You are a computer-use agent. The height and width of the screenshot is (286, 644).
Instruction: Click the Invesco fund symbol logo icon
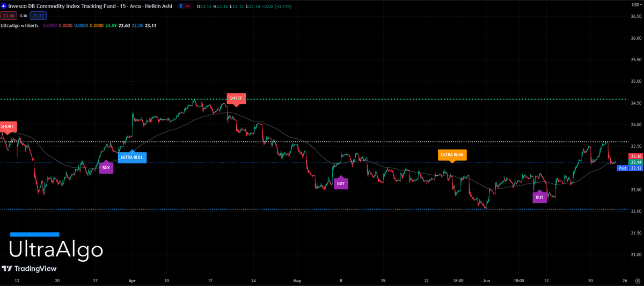click(x=4, y=6)
